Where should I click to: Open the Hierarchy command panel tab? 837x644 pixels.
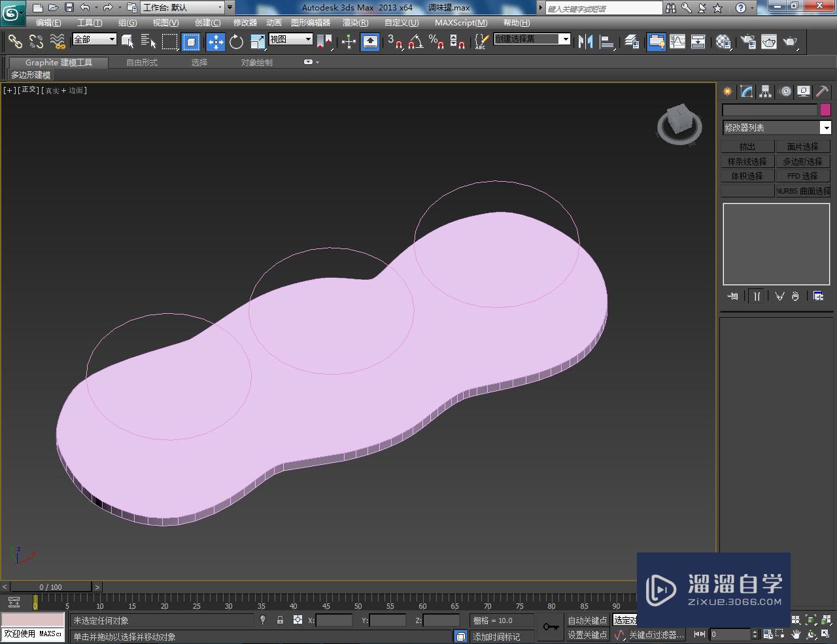pyautogui.click(x=765, y=92)
